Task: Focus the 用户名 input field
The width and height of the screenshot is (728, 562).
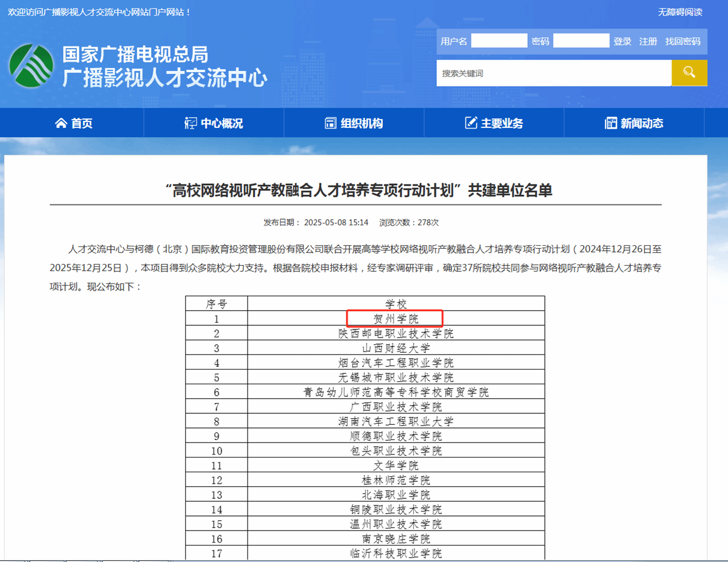Action: point(499,41)
